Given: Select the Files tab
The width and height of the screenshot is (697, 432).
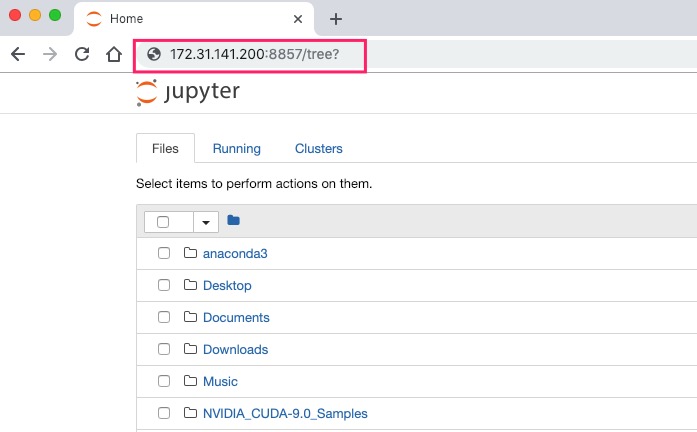Looking at the screenshot, I should click(165, 148).
